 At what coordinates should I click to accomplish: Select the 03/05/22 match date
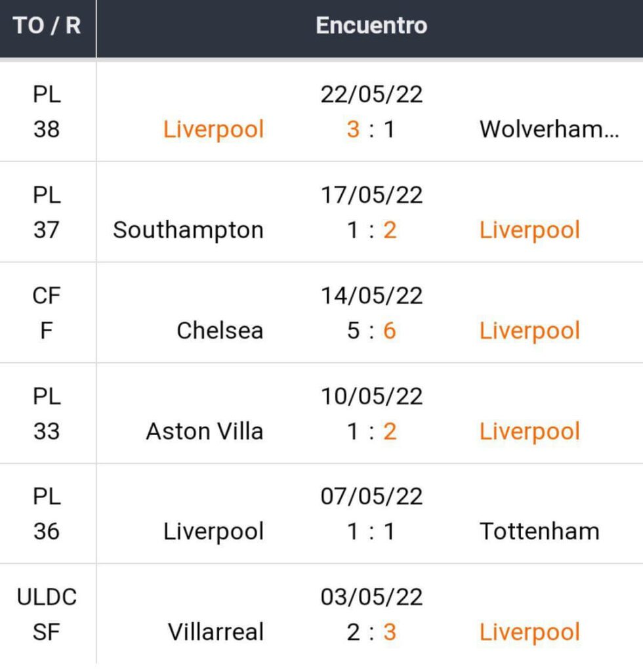(371, 597)
